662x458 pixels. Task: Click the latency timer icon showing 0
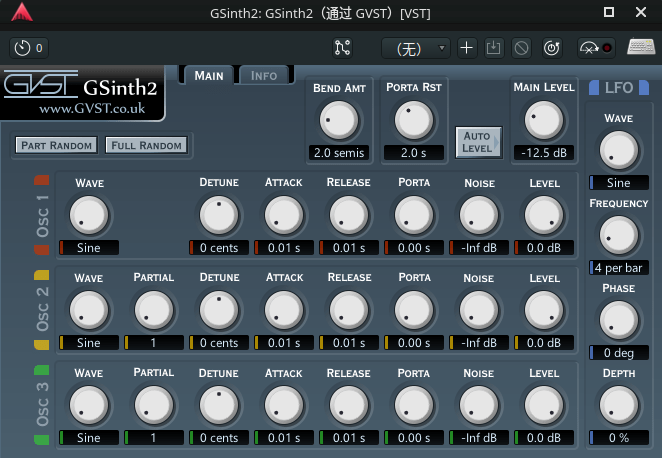[x=29, y=48]
